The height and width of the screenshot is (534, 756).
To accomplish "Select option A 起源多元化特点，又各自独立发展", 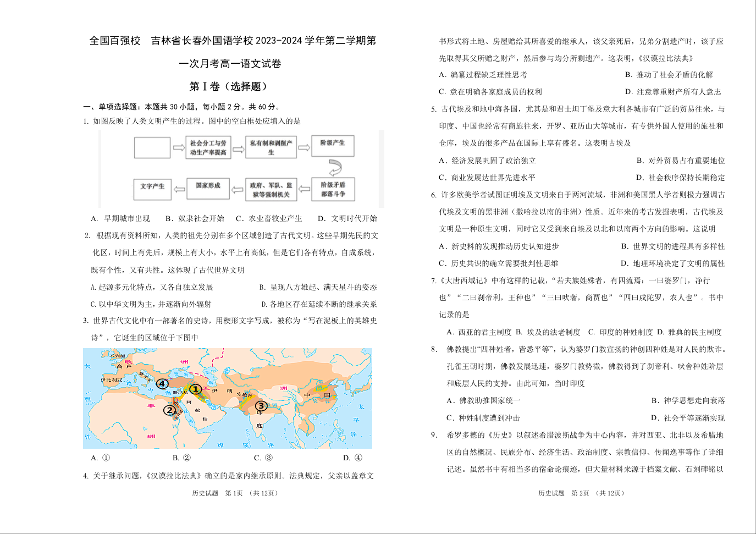I will click(x=152, y=287).
